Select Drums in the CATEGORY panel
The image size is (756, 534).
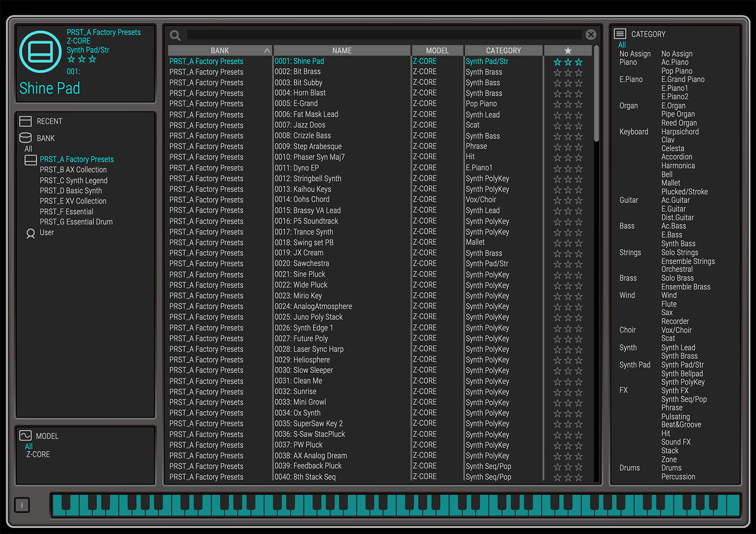tap(629, 468)
